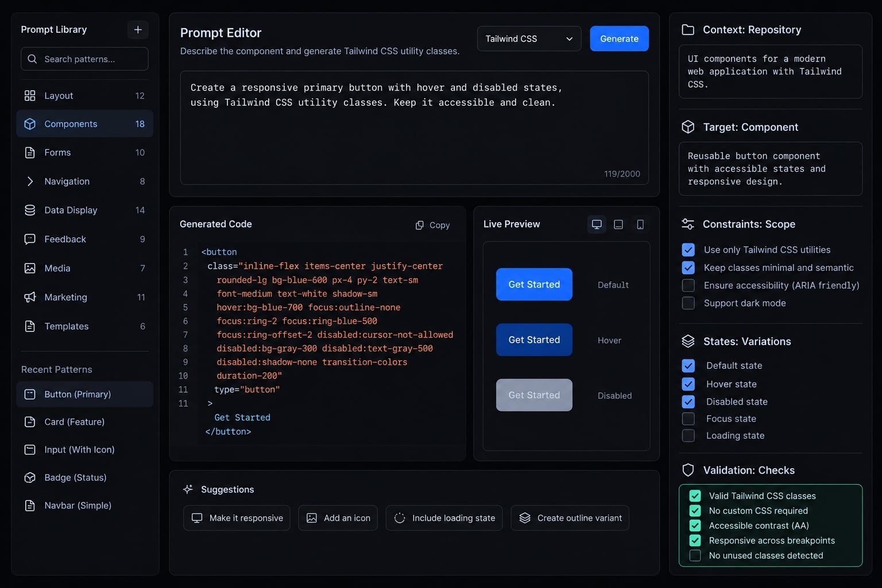Click the Context repository description box

771,72
